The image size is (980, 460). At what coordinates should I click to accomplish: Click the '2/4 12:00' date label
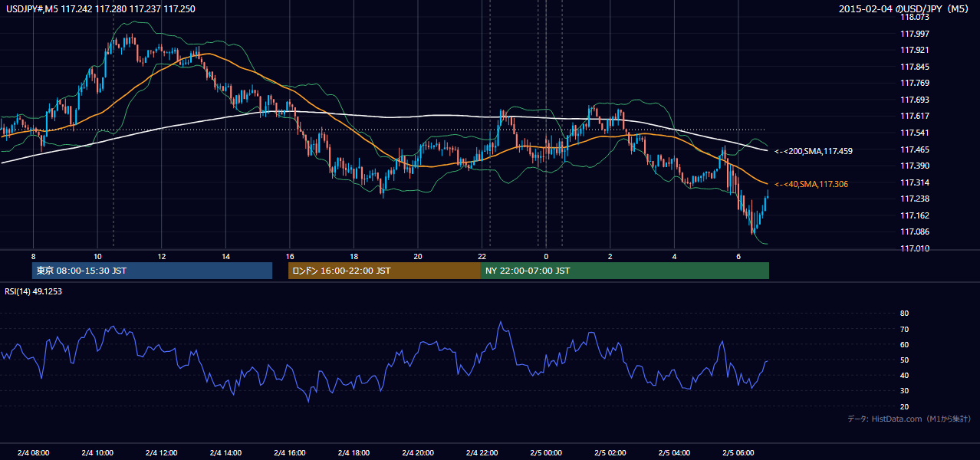pos(161,453)
